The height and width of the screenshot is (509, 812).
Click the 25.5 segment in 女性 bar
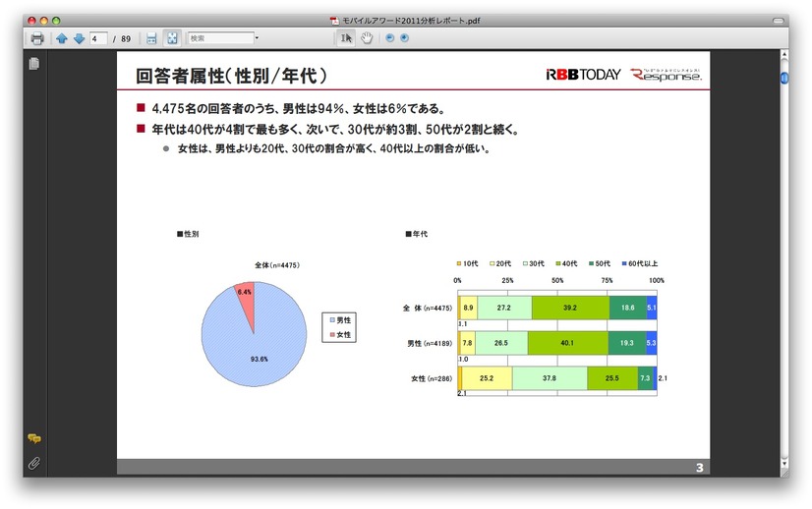[612, 378]
